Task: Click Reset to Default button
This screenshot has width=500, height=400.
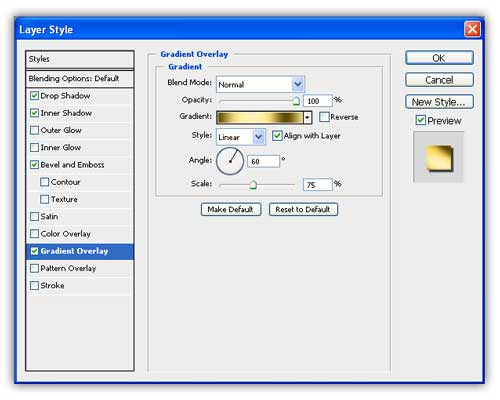Action: (303, 209)
